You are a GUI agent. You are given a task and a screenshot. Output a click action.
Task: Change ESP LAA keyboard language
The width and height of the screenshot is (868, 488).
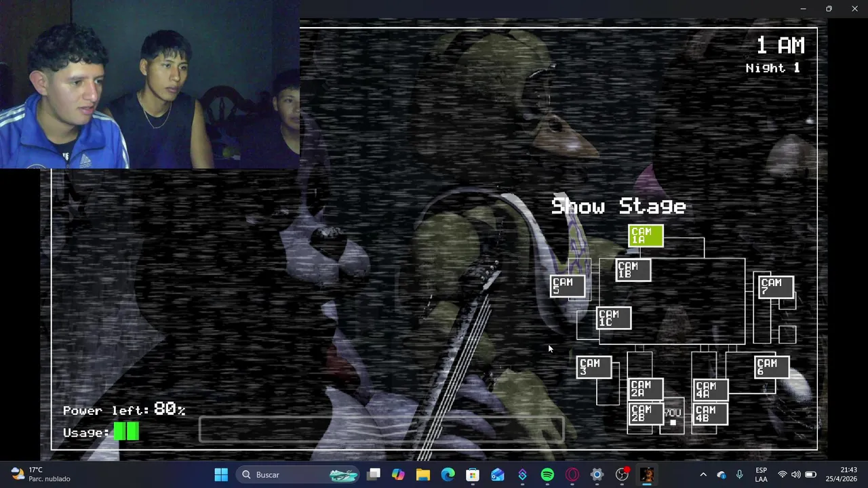point(762,474)
